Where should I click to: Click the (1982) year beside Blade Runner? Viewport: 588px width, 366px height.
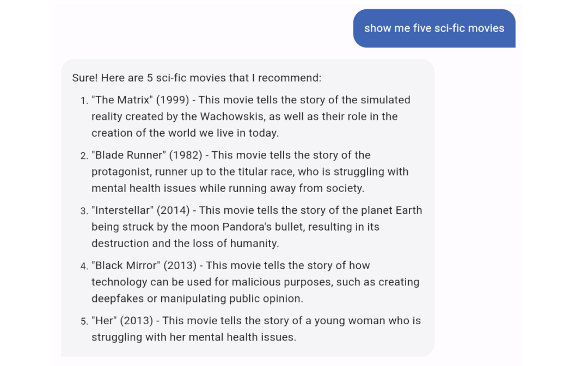[186, 155]
